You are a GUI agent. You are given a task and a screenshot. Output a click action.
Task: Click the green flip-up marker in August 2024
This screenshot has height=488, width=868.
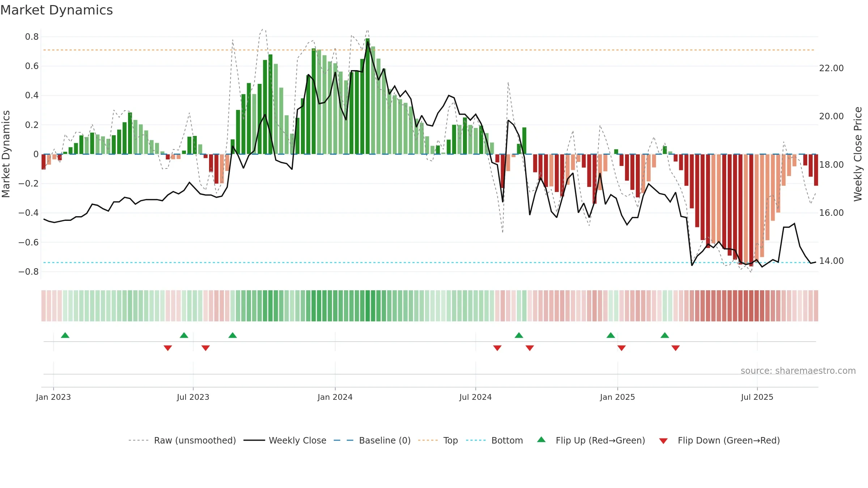[519, 335]
